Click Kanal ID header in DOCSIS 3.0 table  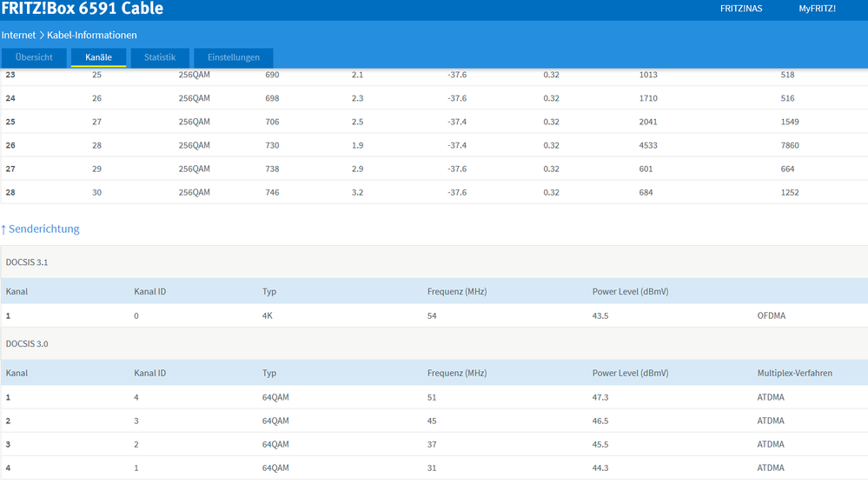coord(149,374)
